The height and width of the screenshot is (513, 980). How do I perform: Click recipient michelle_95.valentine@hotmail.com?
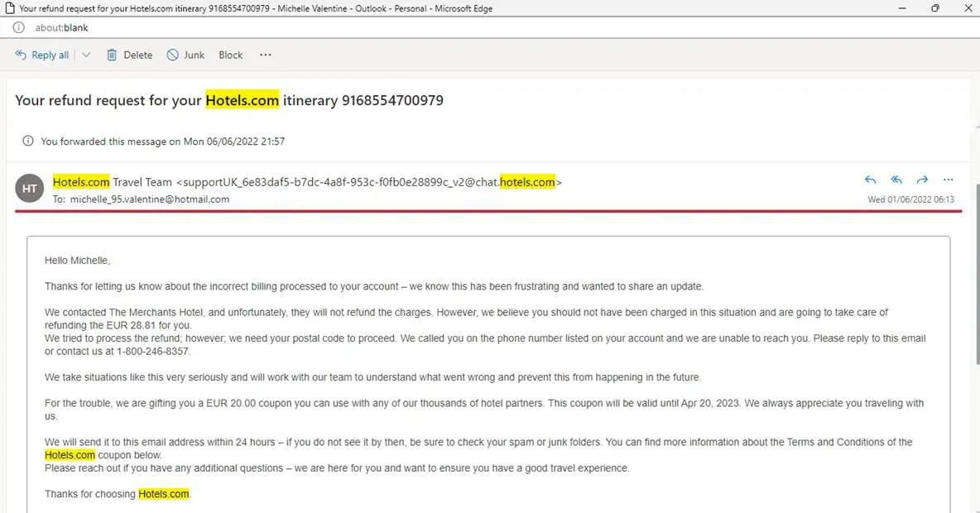[149, 199]
